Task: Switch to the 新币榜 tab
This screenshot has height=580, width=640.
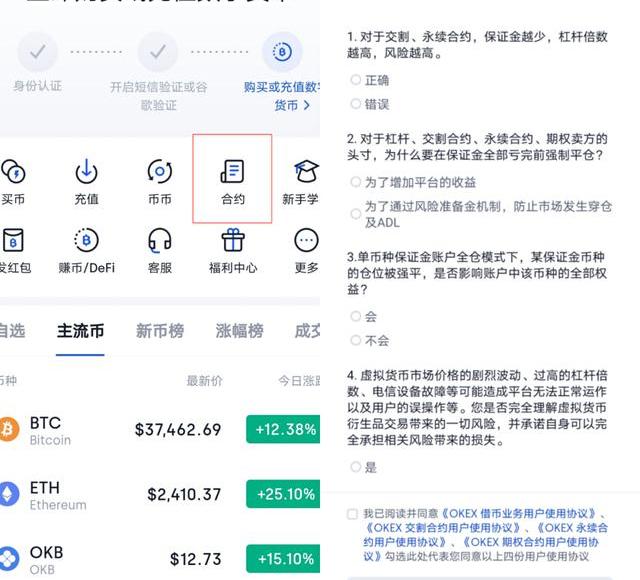Action: (x=159, y=331)
